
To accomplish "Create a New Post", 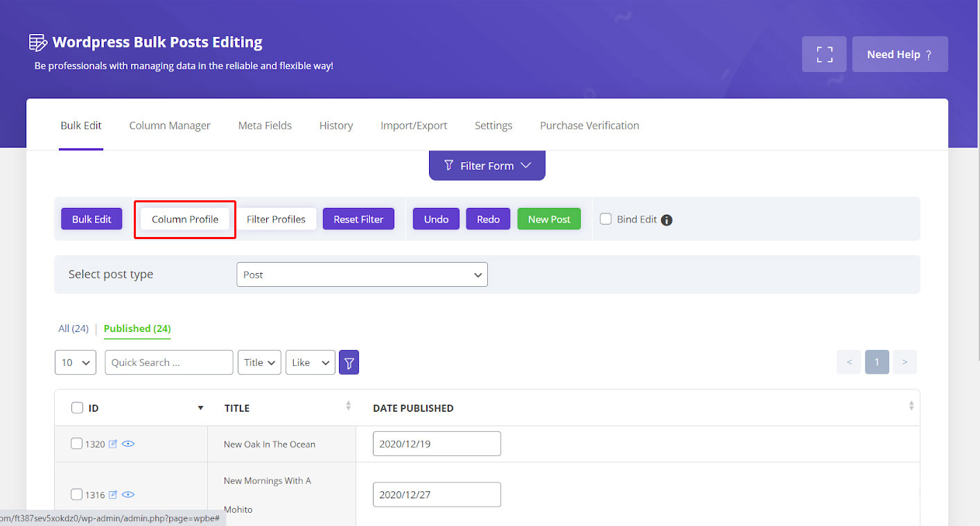I will (549, 219).
